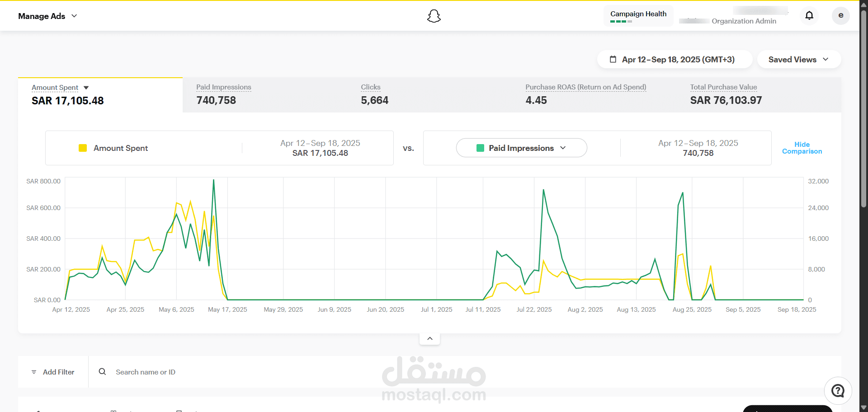
Task: Click the '4.45' ROAS value
Action: coord(536,100)
